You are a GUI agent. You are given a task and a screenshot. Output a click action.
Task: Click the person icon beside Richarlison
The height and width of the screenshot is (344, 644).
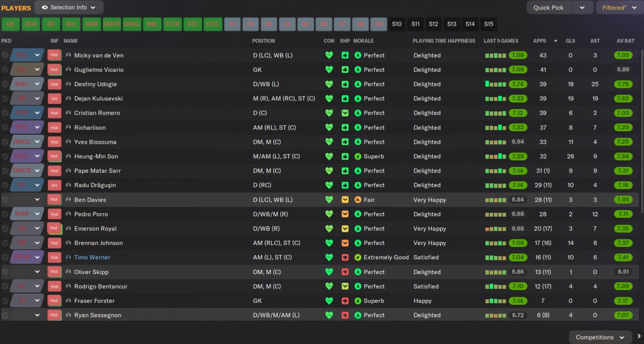coord(68,128)
